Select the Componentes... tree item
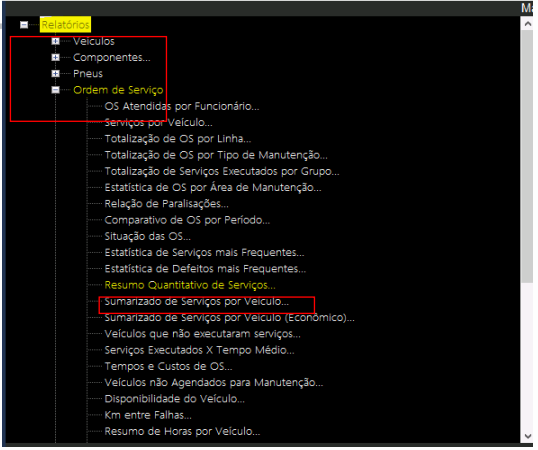This screenshot has height=450, width=538. pos(112,57)
